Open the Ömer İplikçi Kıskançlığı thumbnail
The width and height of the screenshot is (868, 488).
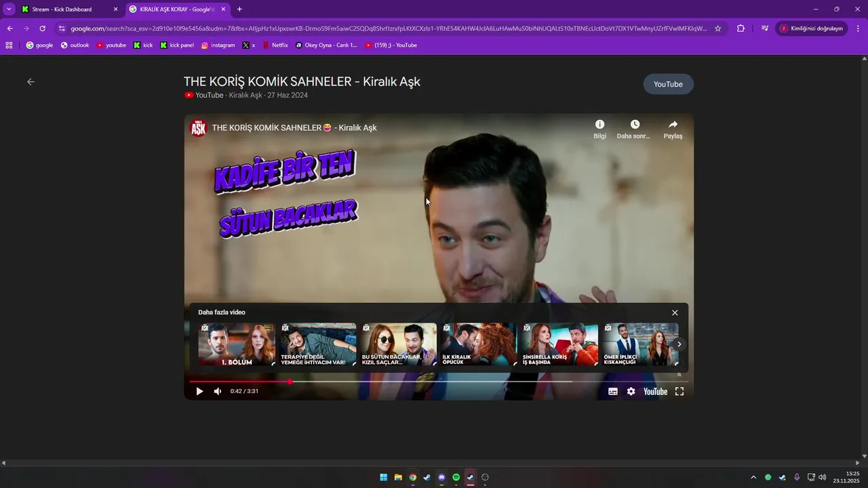tap(641, 344)
